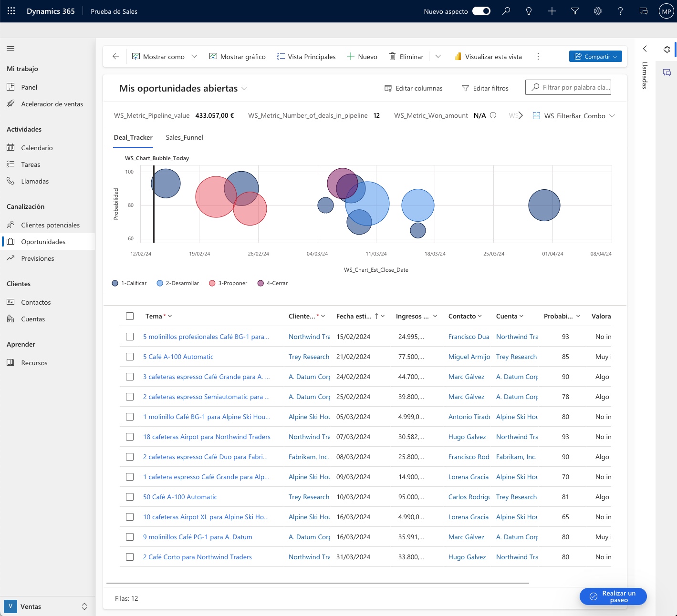Toggle the 4-Cerrar legend swatch
The width and height of the screenshot is (677, 616).
260,283
